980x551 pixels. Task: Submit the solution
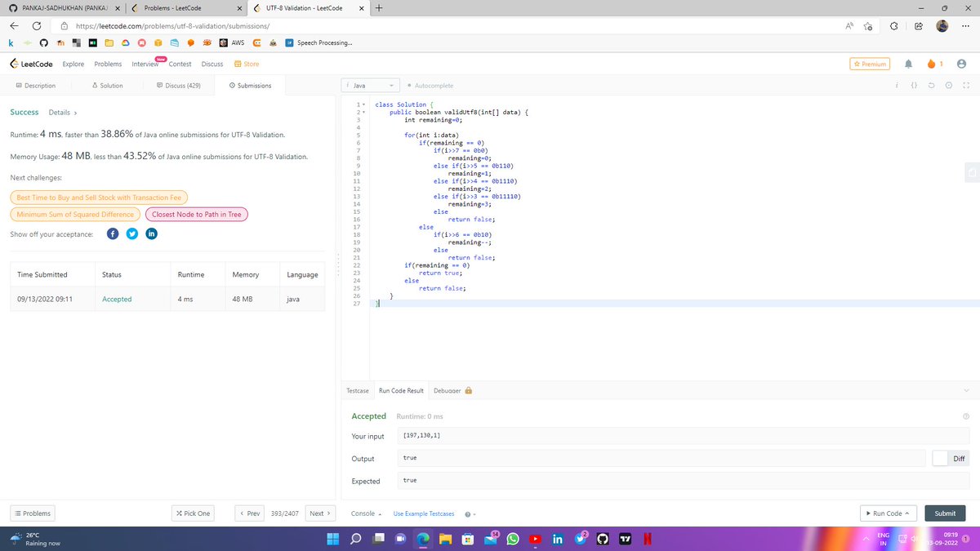945,513
